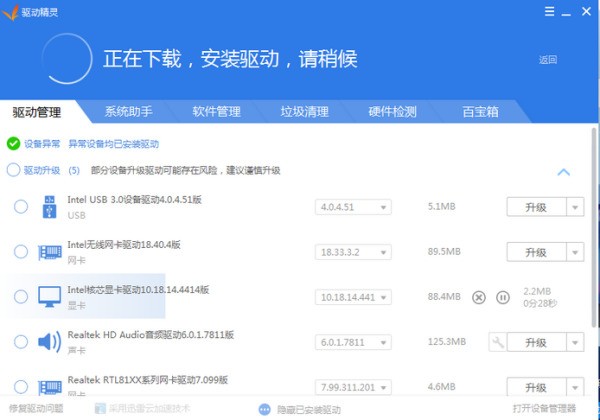
Task: Click the Realtek HD Audio音频驱动6.0.1.7811版 title
Action: (x=151, y=335)
